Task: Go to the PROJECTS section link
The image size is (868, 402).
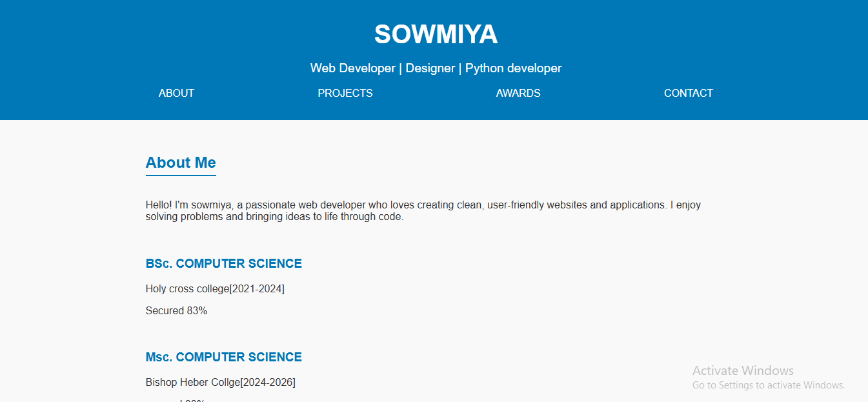Action: point(345,93)
